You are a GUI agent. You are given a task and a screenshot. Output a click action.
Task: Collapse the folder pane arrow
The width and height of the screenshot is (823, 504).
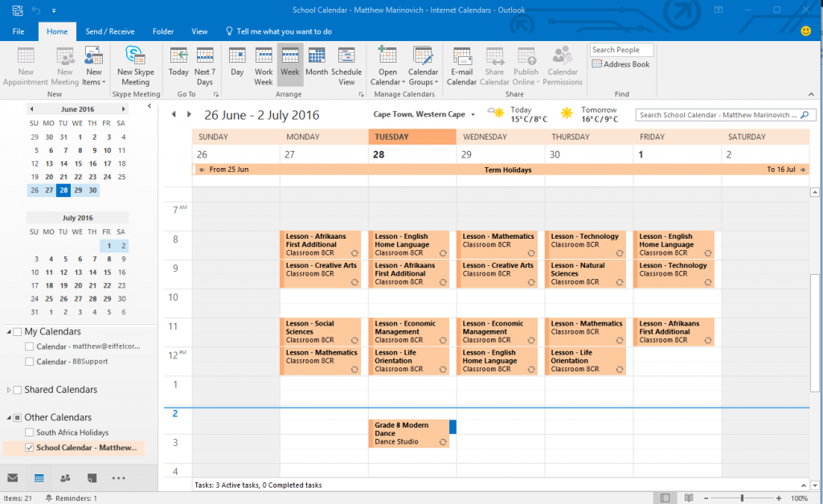click(149, 106)
